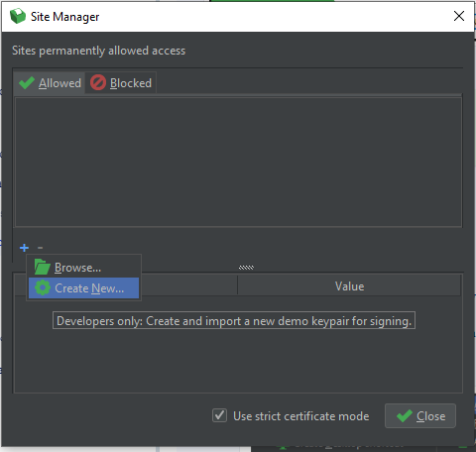Click the green cube Site Manager icon
The height and width of the screenshot is (452, 476).
[18, 16]
